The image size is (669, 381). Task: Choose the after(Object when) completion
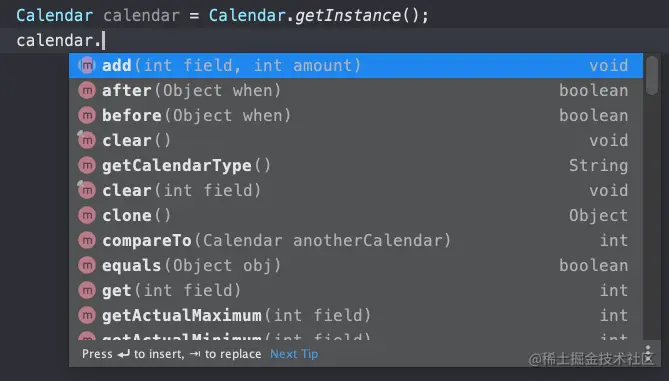pyautogui.click(x=356, y=90)
